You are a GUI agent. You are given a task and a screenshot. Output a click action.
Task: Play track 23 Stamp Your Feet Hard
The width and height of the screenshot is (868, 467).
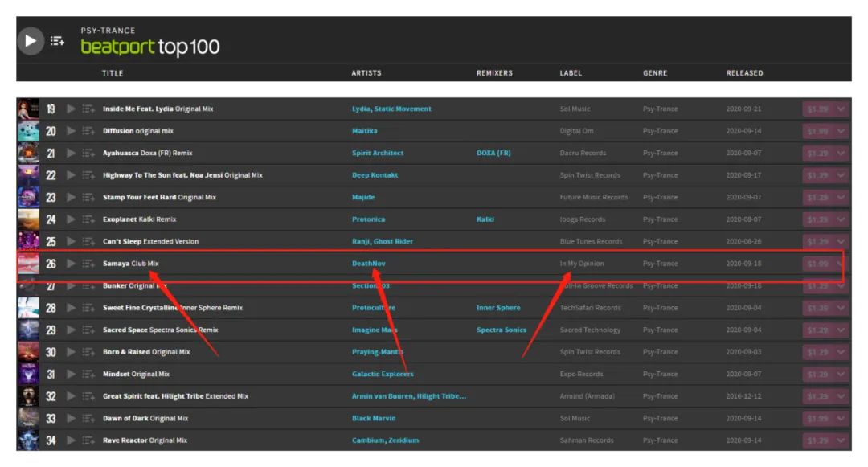pos(71,198)
